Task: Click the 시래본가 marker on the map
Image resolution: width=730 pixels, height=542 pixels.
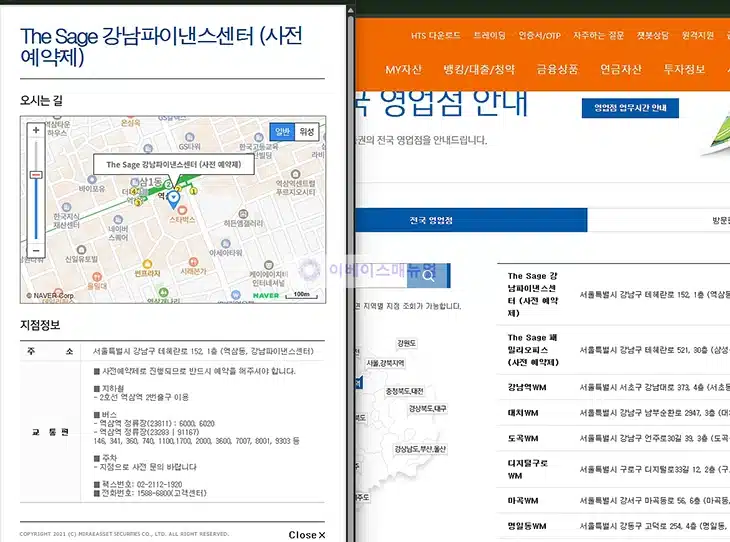Action: 193,262
